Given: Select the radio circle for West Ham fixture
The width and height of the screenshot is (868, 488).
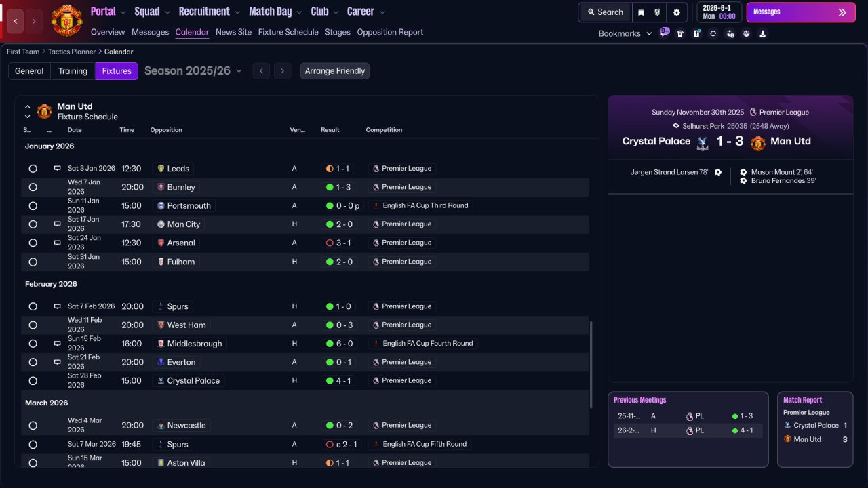Looking at the screenshot, I should coord(33,325).
